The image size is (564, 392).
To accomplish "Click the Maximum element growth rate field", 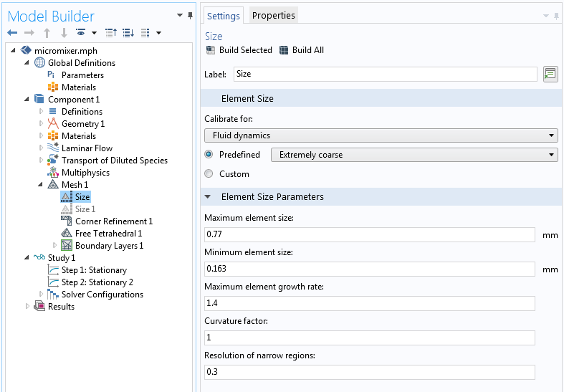I will pos(369,304).
